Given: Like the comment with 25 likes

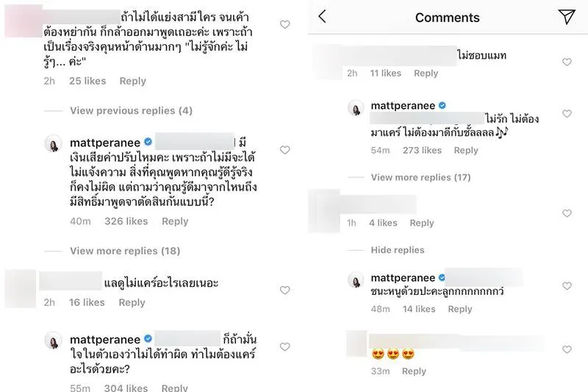Looking at the screenshot, I should (285, 25).
